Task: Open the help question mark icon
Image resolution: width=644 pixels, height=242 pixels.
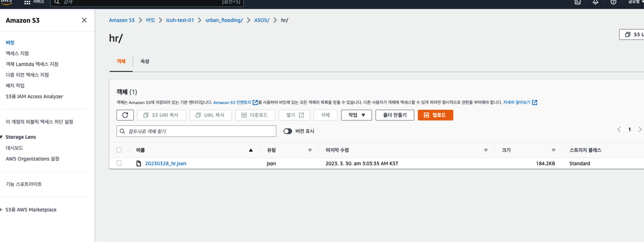Action: [613, 2]
